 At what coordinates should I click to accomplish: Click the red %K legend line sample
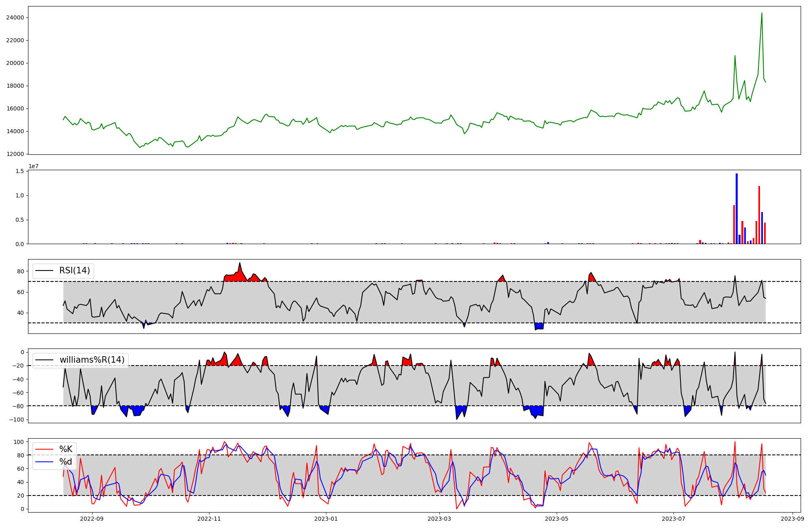tap(45, 449)
